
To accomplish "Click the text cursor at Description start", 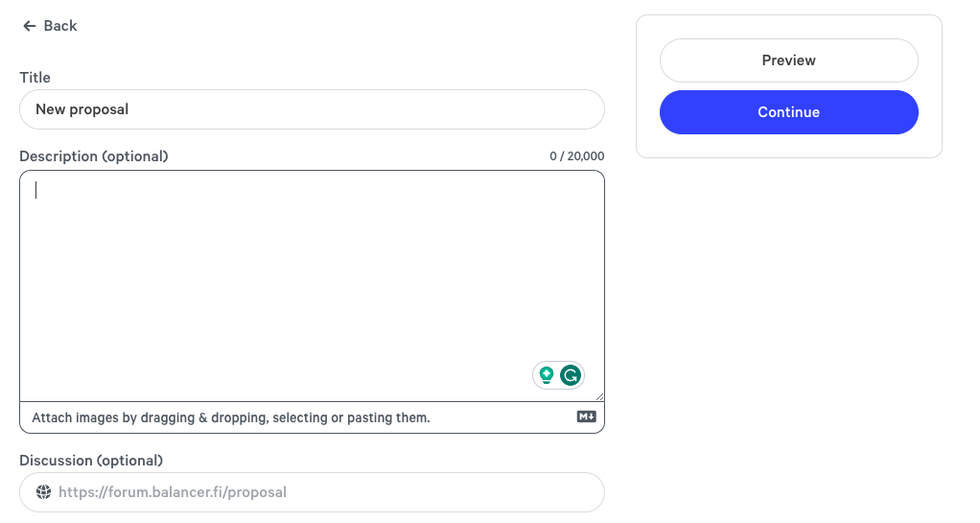I will tap(36, 190).
